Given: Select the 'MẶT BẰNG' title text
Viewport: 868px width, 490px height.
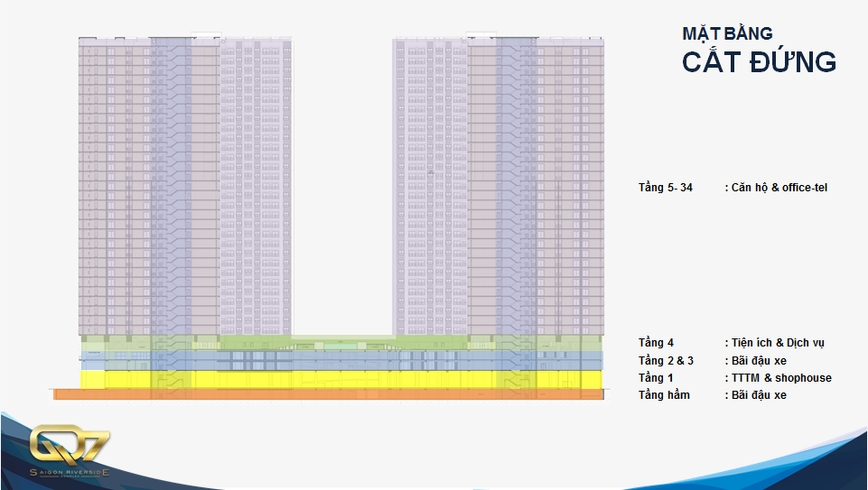Looking at the screenshot, I should coord(727,33).
